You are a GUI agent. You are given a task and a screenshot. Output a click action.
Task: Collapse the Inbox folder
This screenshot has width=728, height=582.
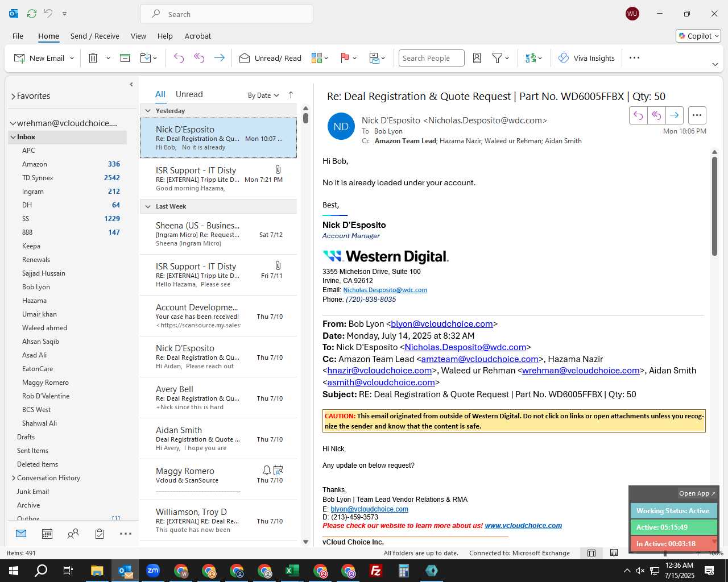tap(13, 137)
